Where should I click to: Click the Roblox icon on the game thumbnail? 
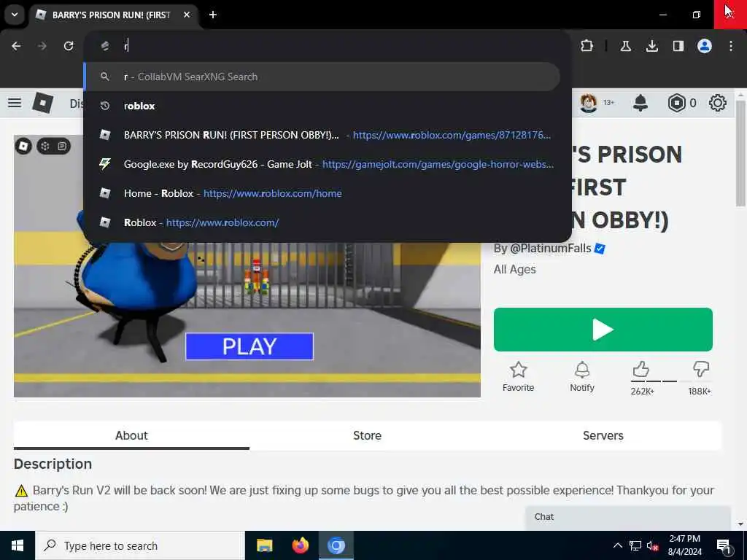(23, 146)
